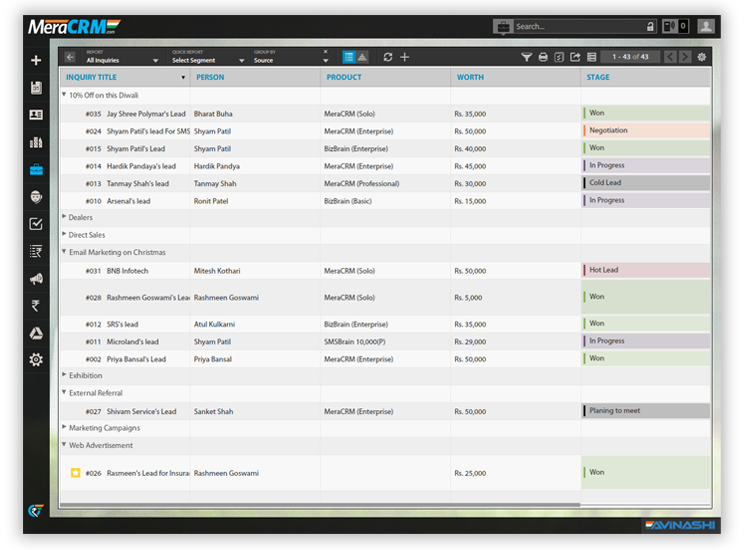This screenshot has width=750, height=550.
Task: Select person Hardik Pandya
Action: click(x=217, y=166)
